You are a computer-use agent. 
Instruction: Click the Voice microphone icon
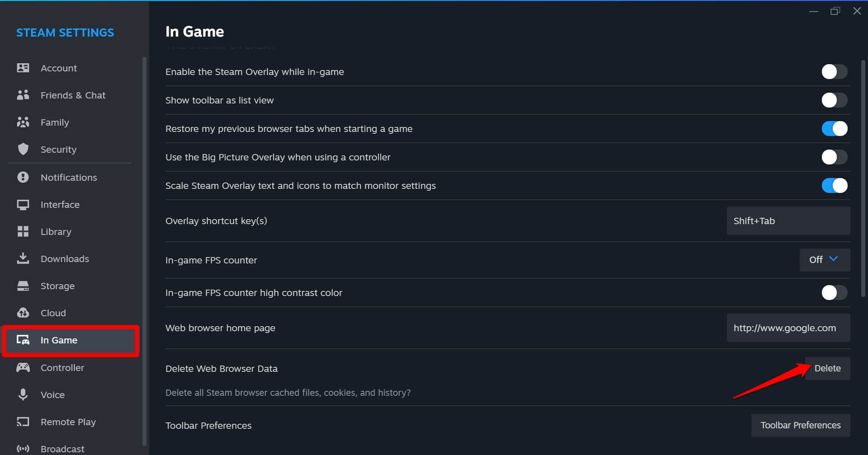click(23, 395)
